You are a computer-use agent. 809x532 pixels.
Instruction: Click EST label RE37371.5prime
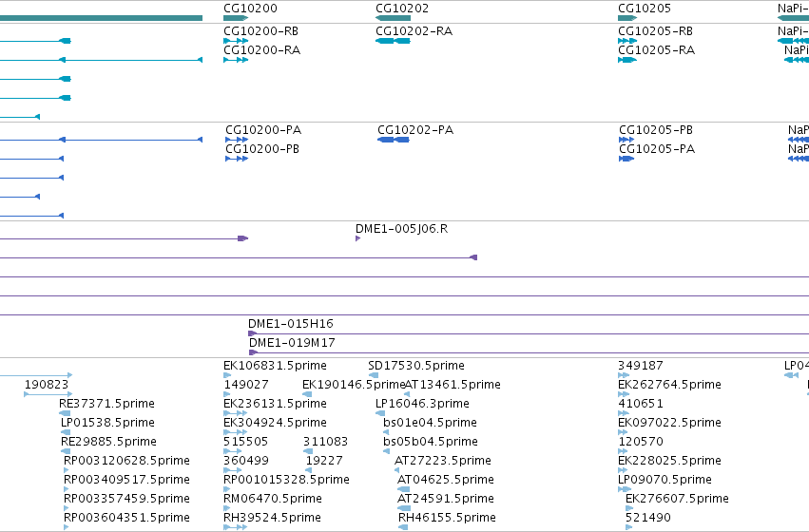click(106, 404)
